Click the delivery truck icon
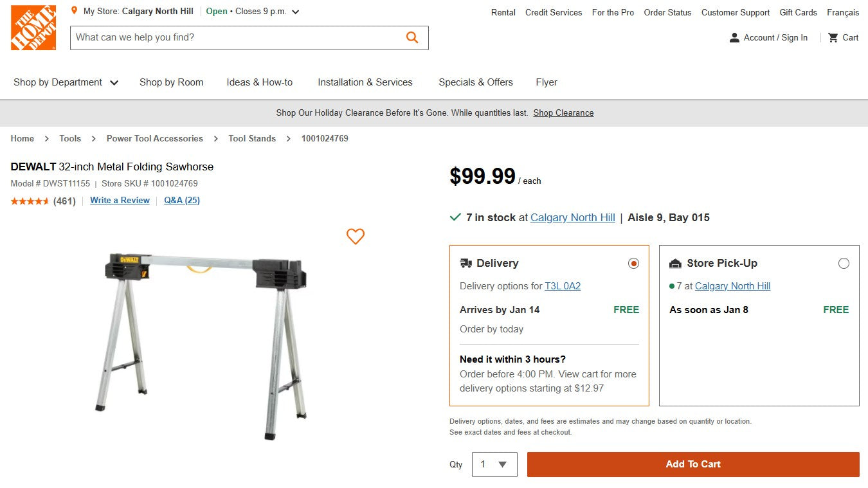 point(466,263)
